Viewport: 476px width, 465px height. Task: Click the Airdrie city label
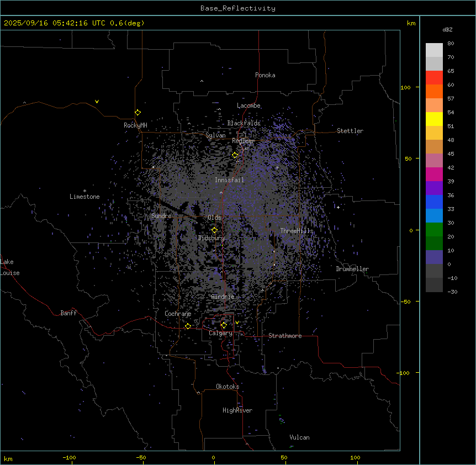(x=223, y=297)
